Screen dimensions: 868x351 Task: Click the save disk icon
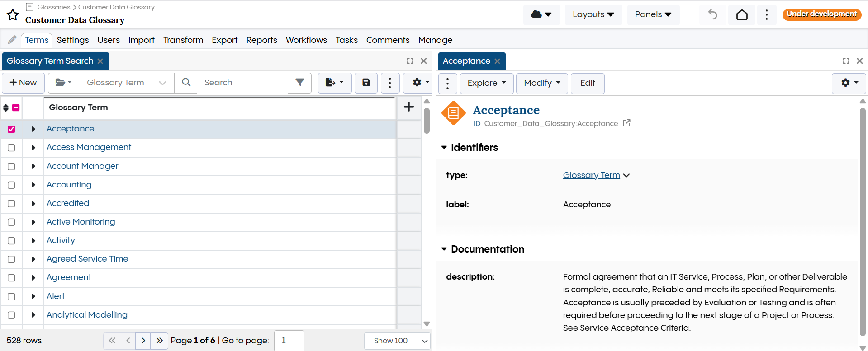pyautogui.click(x=366, y=83)
